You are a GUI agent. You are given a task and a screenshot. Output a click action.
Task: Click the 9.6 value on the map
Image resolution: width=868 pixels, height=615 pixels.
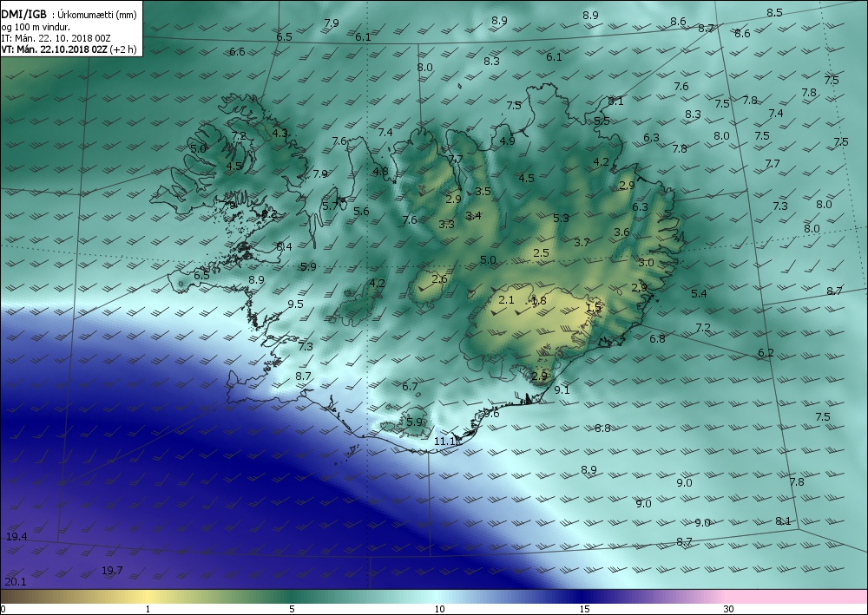pos(491,414)
